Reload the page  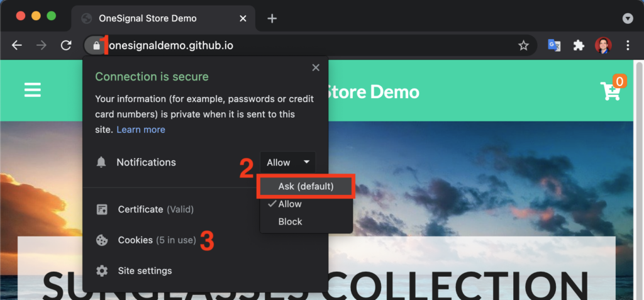point(66,45)
